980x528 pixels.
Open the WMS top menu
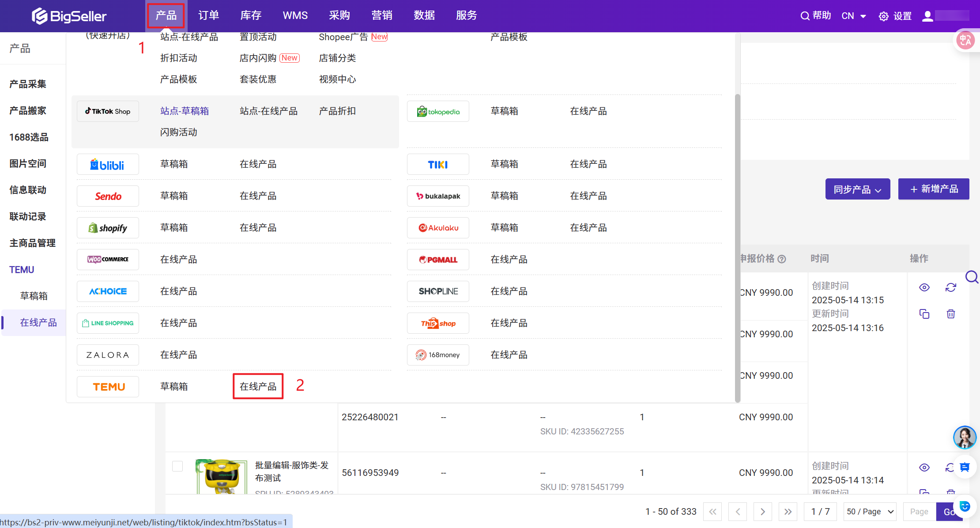tap(295, 15)
